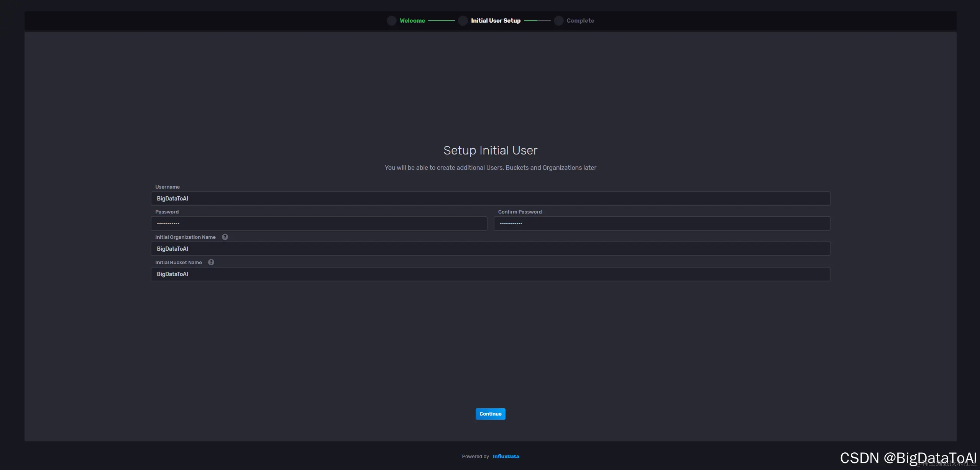Open the InfluxData link in footer
The height and width of the screenshot is (470, 980).
coord(506,456)
